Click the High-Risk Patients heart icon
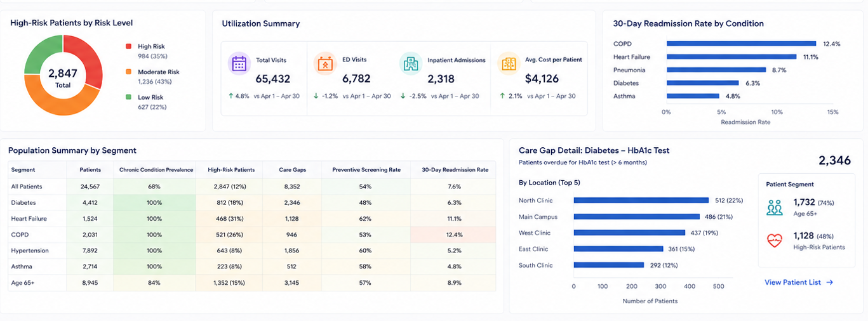 pos(775,240)
